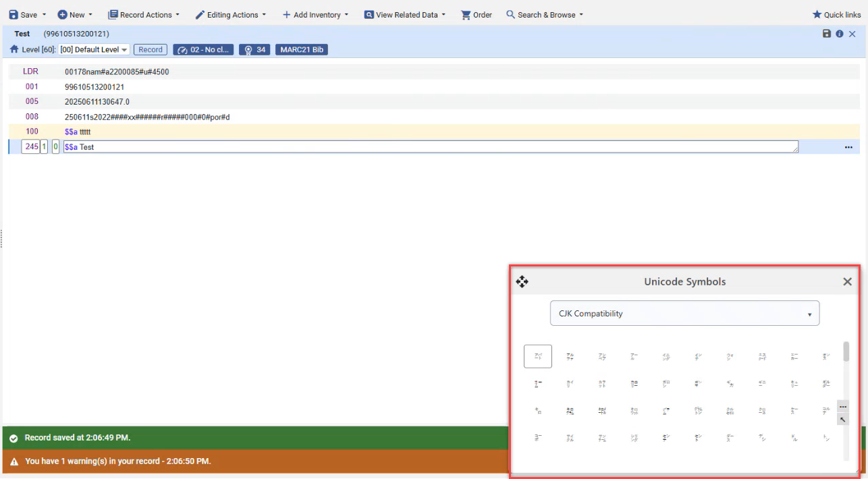Click the 245 tag box
The image size is (868, 479).
[30, 146]
